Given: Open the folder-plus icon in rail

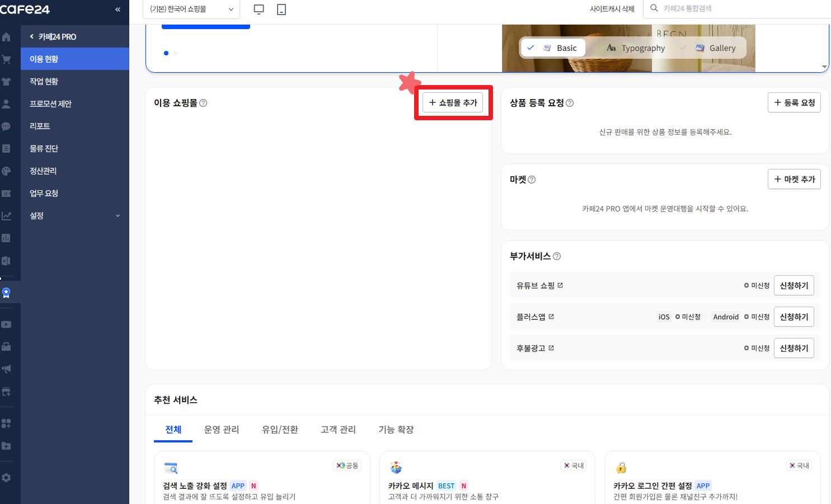Looking at the screenshot, I should (x=6, y=446).
